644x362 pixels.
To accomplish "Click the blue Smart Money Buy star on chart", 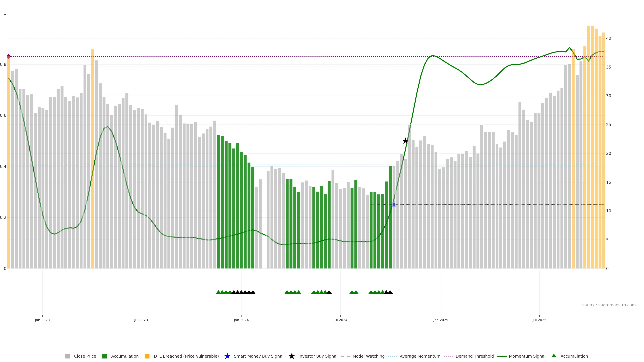I will tap(394, 205).
